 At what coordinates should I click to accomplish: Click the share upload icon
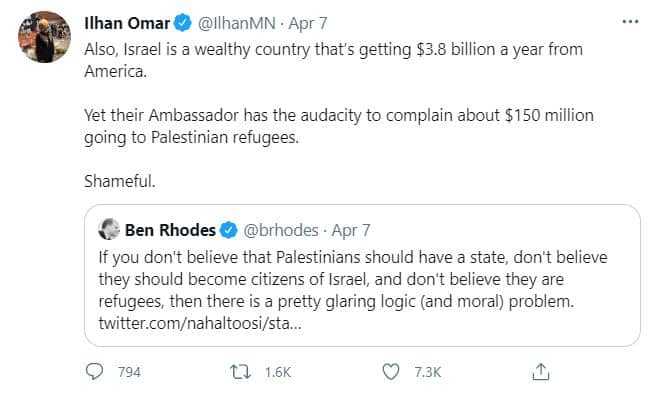click(x=541, y=372)
